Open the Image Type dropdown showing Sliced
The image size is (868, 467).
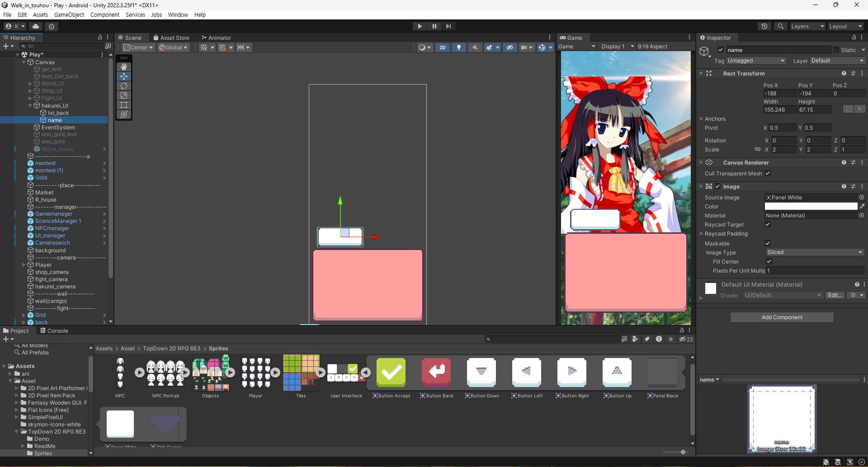click(x=815, y=252)
